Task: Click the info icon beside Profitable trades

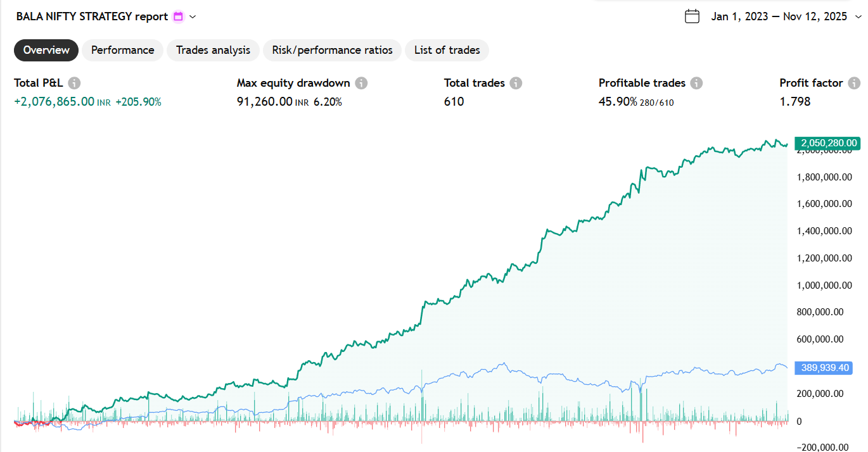Action: [696, 83]
